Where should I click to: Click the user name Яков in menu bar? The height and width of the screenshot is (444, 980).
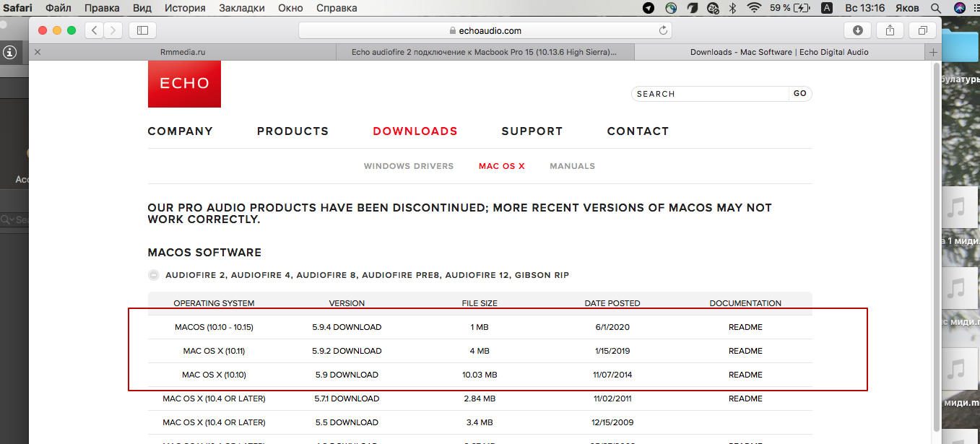(x=907, y=8)
